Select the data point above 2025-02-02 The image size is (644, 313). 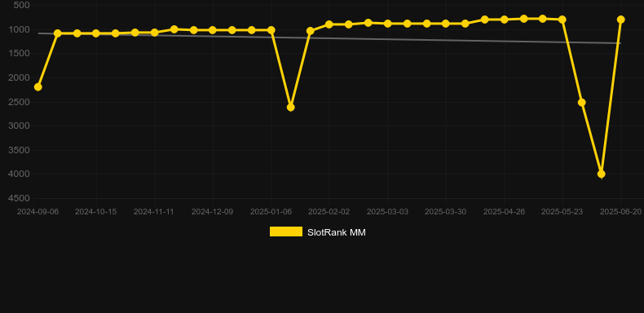[329, 24]
